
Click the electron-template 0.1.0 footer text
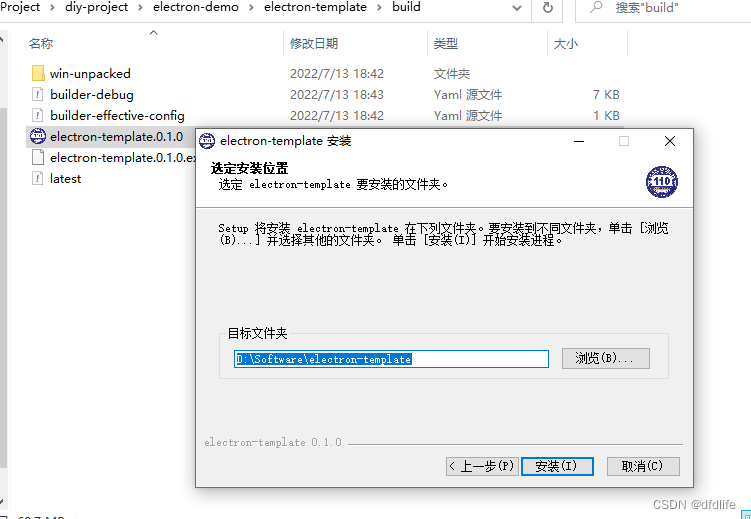pyautogui.click(x=273, y=442)
